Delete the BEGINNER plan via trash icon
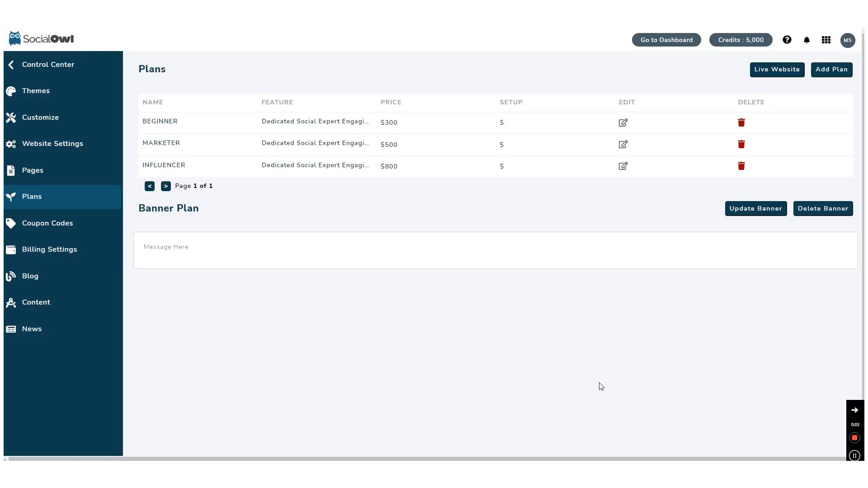Screen dimensions: 868x488 tap(741, 122)
